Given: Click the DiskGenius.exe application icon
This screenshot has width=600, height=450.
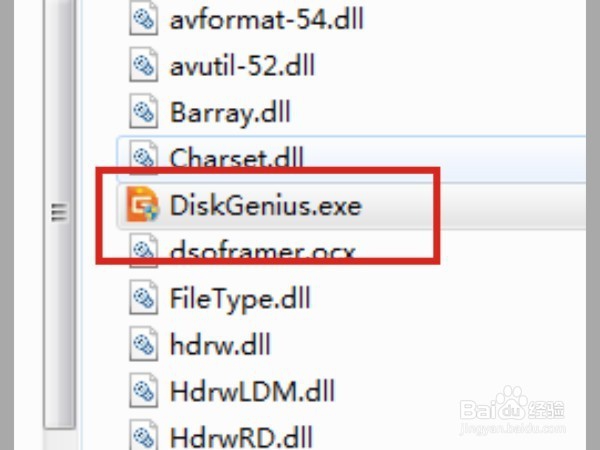Looking at the screenshot, I should tap(142, 204).
